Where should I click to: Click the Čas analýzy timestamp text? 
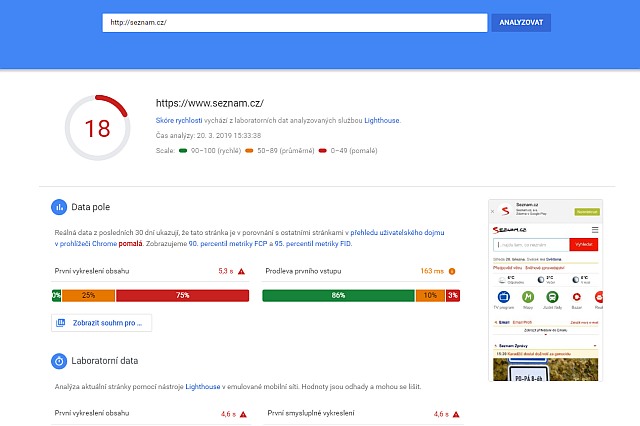point(208,135)
